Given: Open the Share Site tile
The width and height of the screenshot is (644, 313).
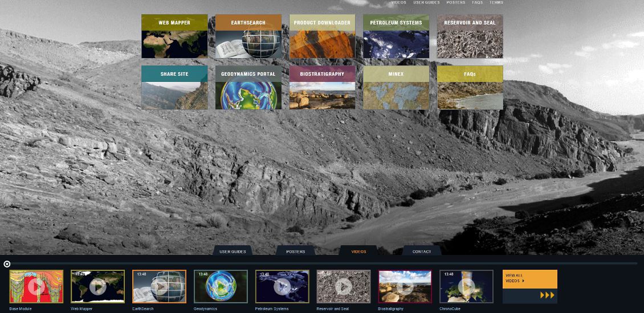Looking at the screenshot, I should (x=174, y=88).
